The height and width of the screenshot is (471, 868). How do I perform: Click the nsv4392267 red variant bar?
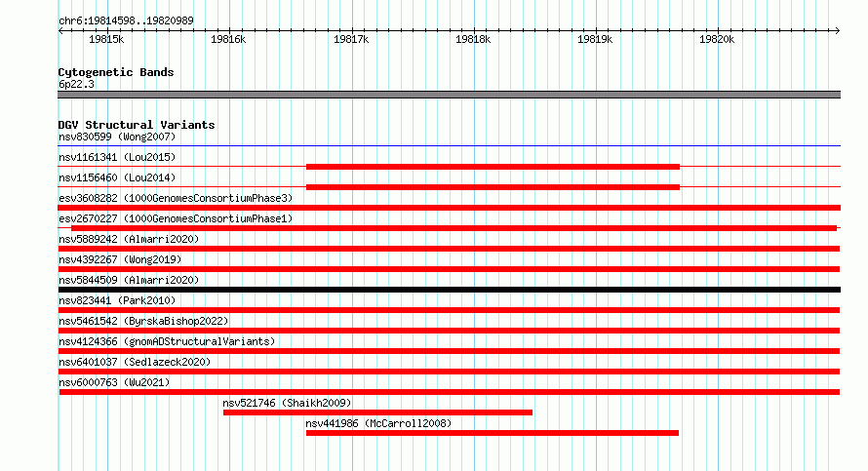449,269
